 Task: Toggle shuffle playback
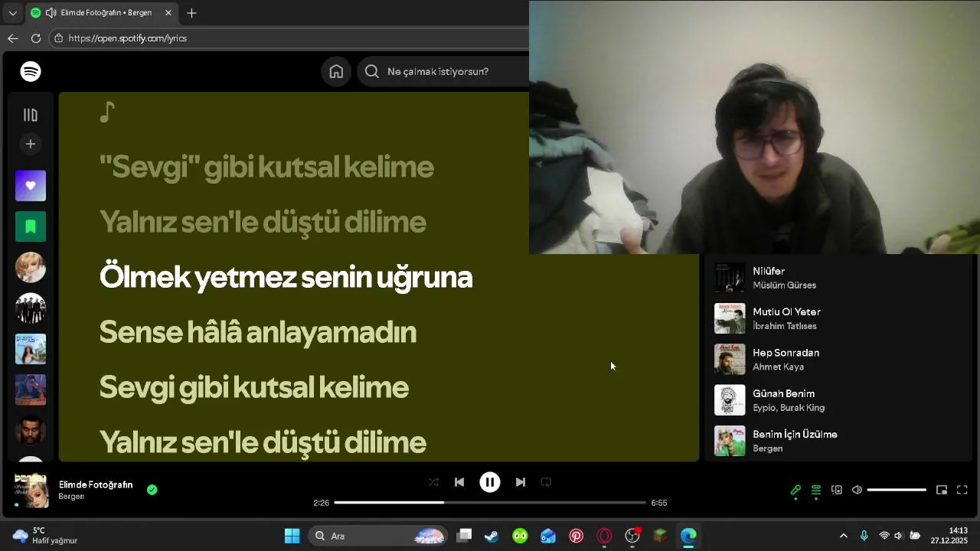433,482
